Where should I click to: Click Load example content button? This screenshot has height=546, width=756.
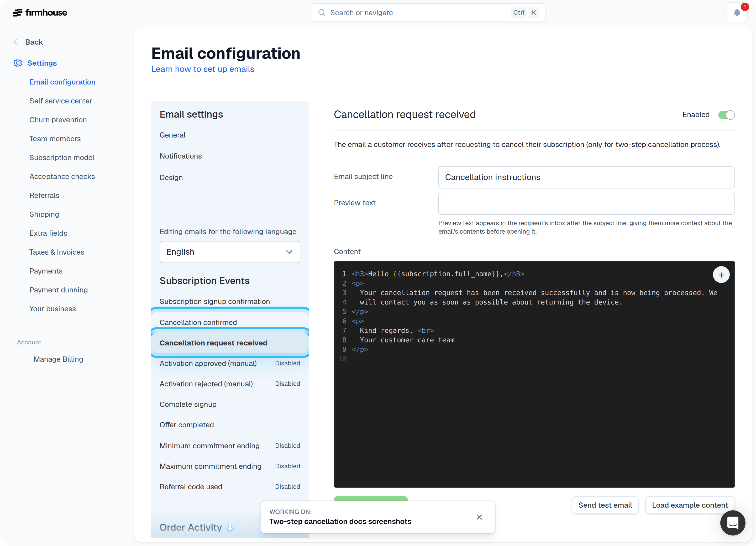point(690,505)
